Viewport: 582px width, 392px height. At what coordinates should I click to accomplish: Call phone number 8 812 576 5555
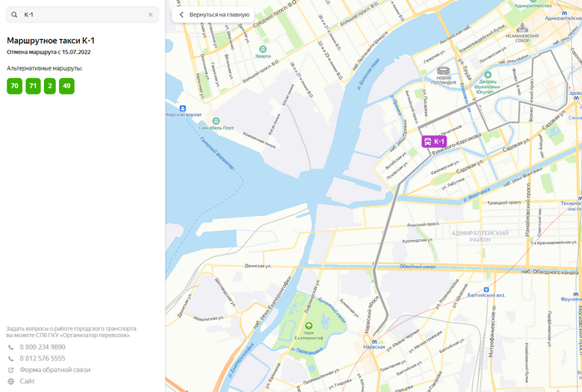(x=42, y=359)
